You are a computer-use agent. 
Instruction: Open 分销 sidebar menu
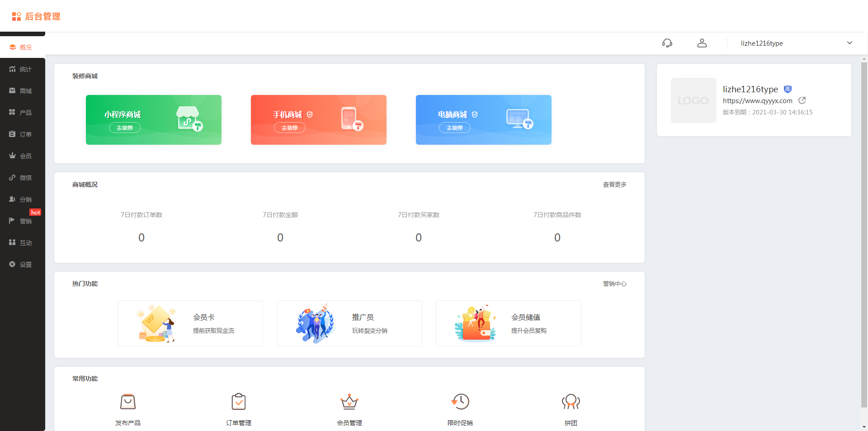click(23, 199)
